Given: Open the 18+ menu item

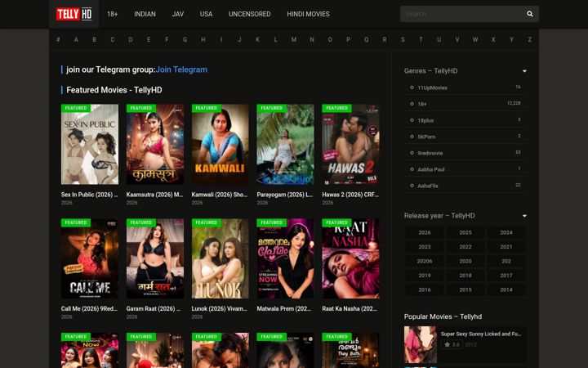Looking at the screenshot, I should tap(112, 14).
